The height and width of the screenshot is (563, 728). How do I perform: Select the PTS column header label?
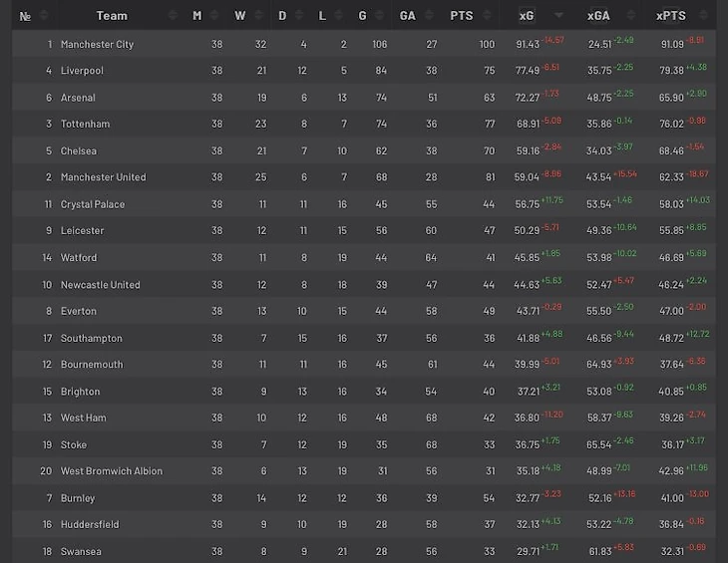pos(461,16)
